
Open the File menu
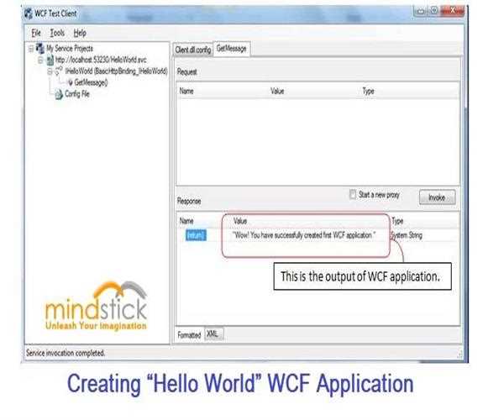(x=36, y=33)
